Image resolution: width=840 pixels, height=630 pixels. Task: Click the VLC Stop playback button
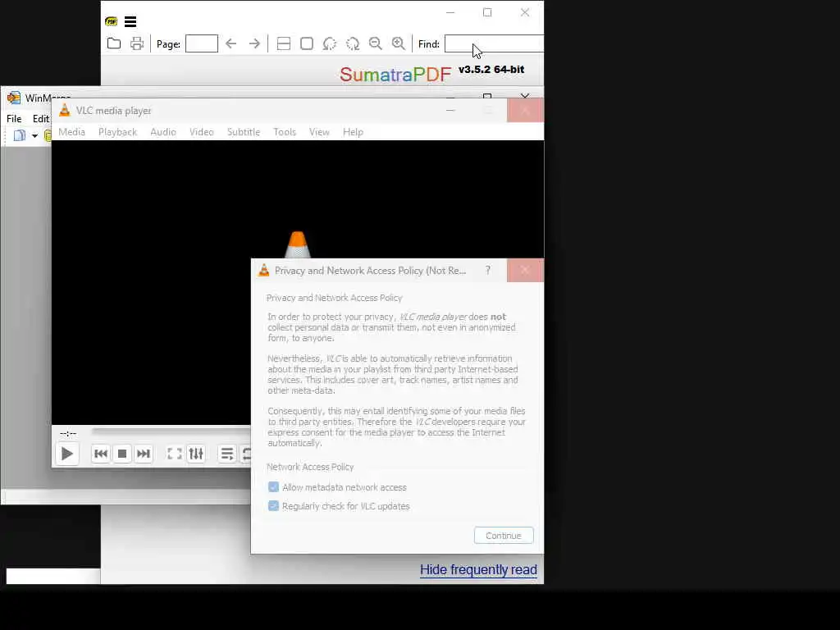coord(122,454)
